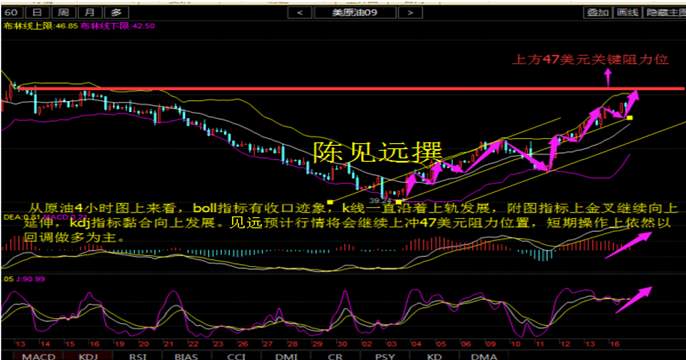Go to next symbol with the > arrow

(x=410, y=12)
